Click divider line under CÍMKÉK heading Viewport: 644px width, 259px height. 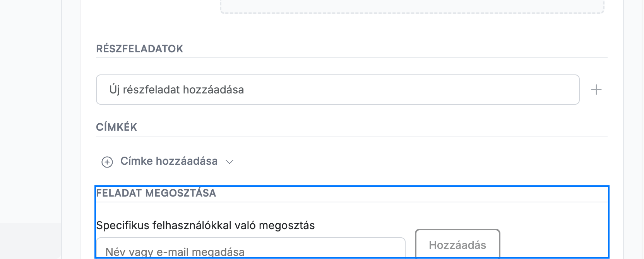(352, 136)
